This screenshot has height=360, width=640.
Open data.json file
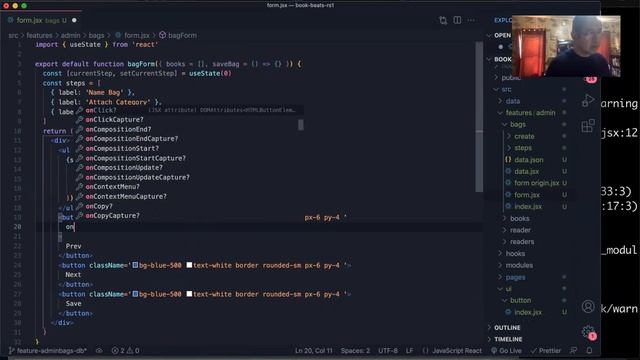529,160
